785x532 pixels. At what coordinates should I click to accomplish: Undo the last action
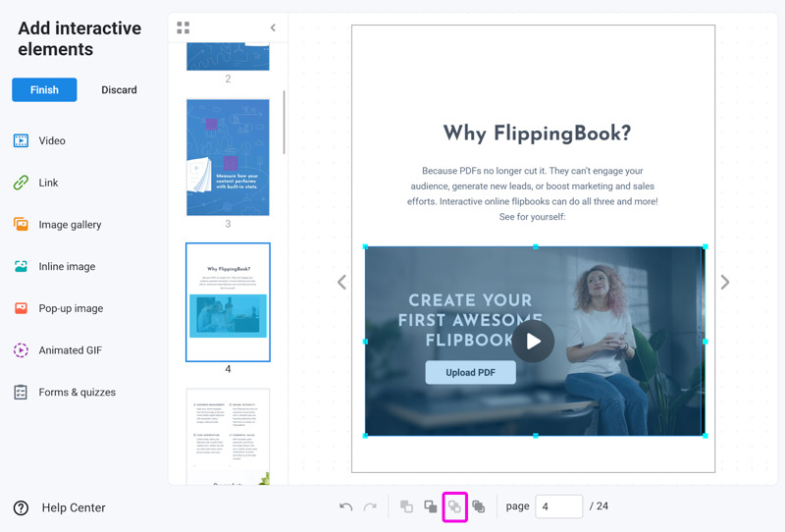(346, 506)
